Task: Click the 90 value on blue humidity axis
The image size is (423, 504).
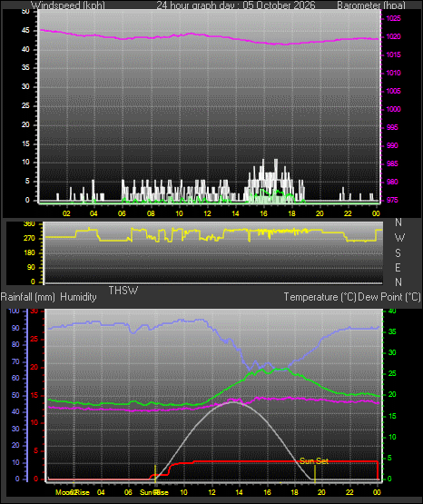Action: (x=15, y=329)
